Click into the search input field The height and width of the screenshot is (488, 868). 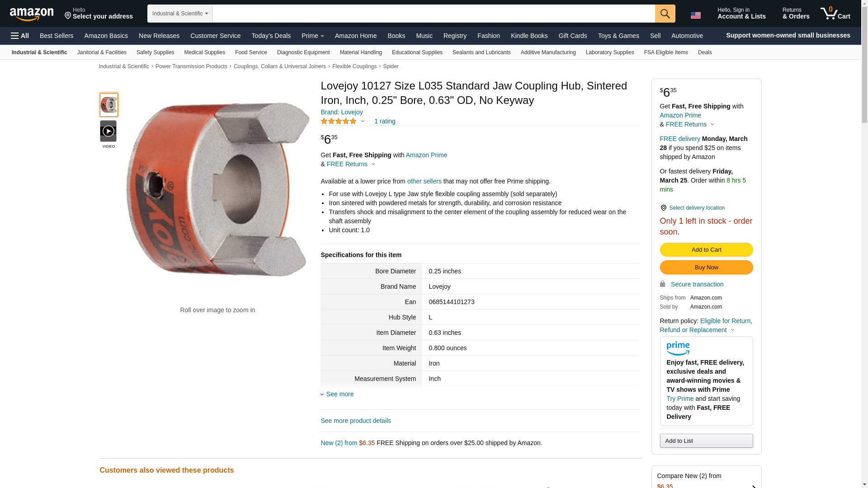(x=434, y=14)
